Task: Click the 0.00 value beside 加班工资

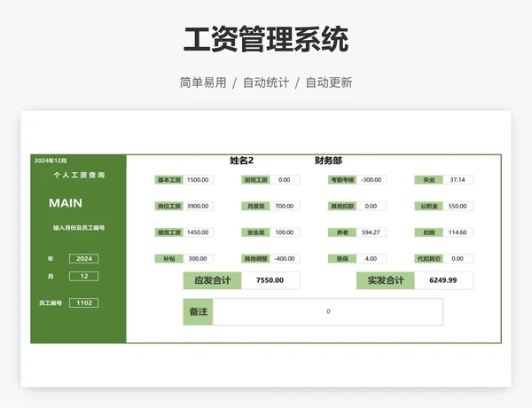Action: click(x=285, y=179)
